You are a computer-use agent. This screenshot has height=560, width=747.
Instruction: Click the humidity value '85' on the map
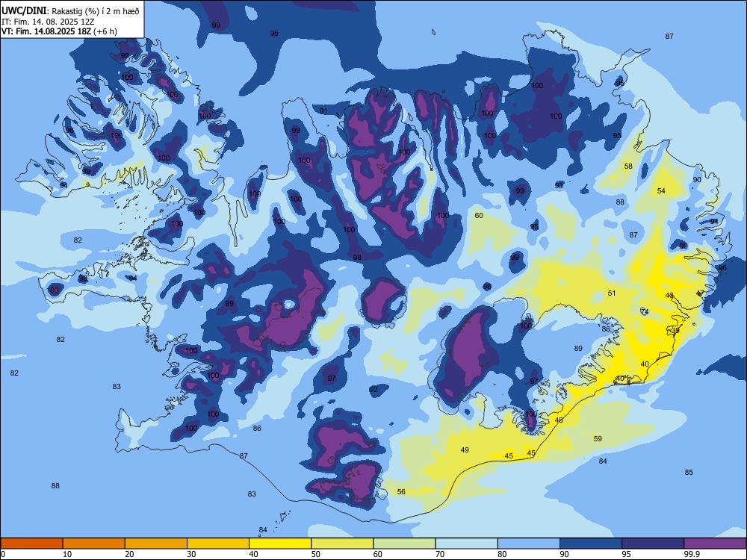pyautogui.click(x=689, y=473)
